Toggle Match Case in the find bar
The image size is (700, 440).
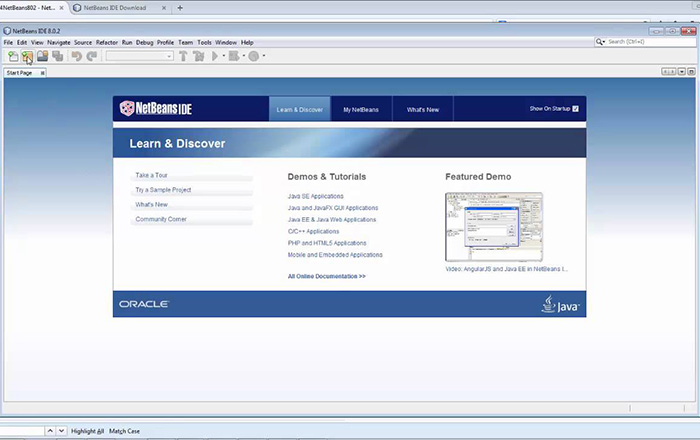coord(124,431)
